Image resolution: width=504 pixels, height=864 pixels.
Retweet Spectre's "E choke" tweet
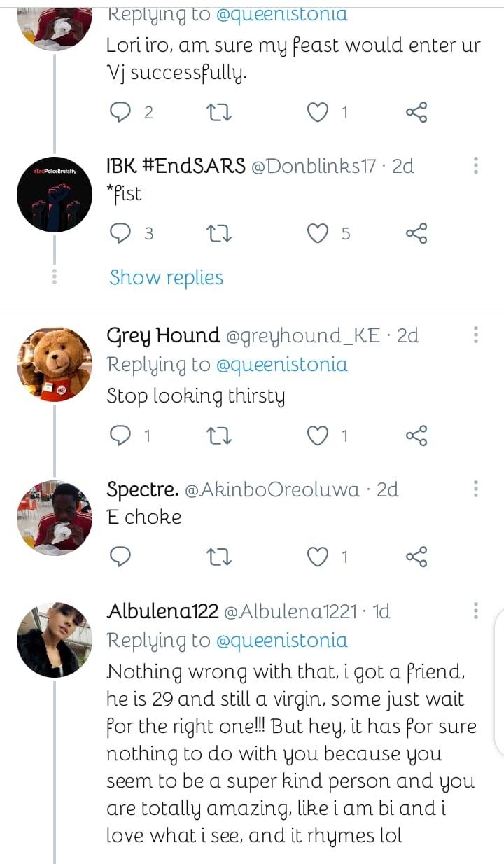[220, 557]
